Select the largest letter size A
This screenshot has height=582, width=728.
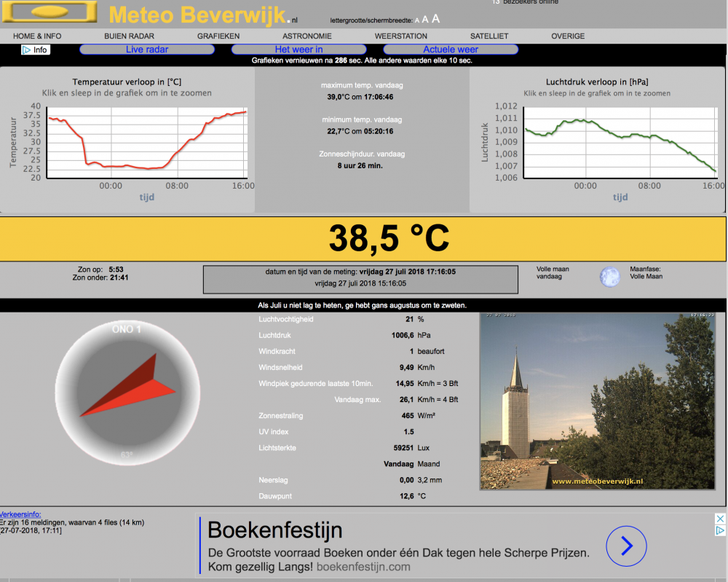pos(435,19)
